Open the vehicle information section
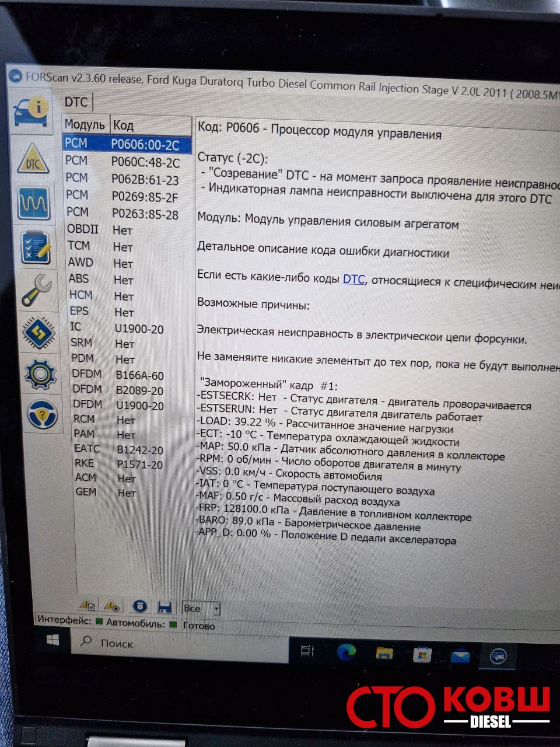This screenshot has width=560, height=747. (30, 109)
